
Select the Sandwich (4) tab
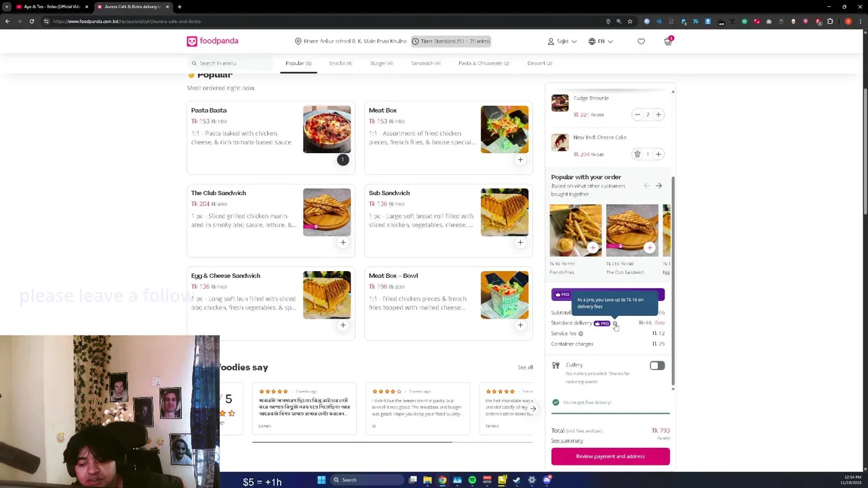point(426,63)
